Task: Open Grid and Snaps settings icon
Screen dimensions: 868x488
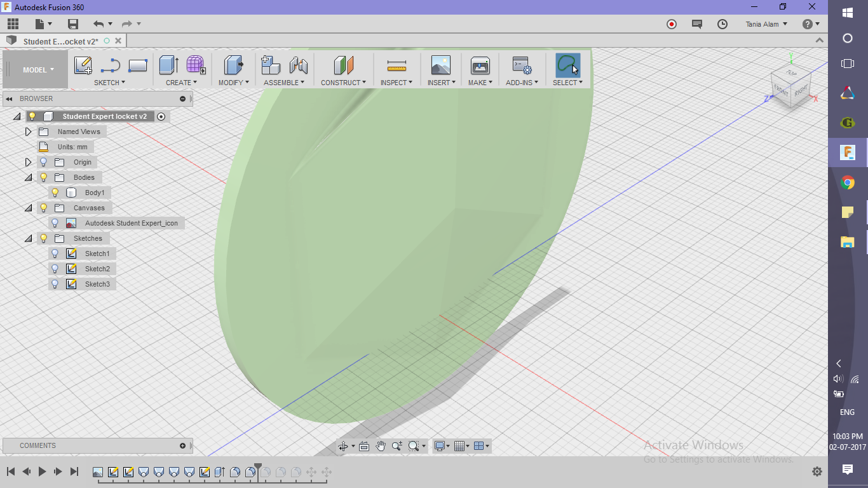Action: 460,446
